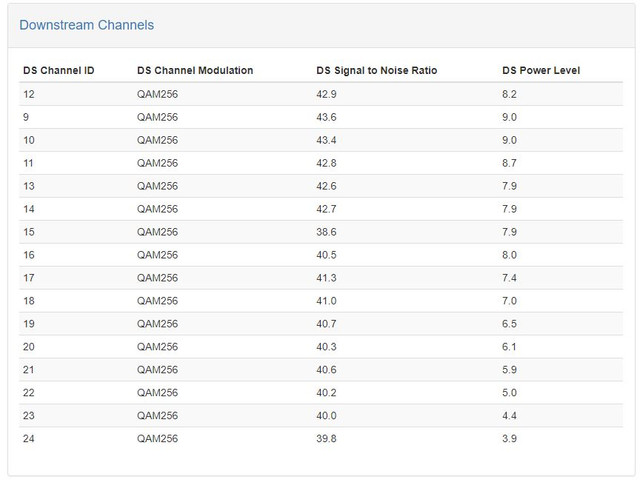Click channel ID 24 cell

click(29, 438)
